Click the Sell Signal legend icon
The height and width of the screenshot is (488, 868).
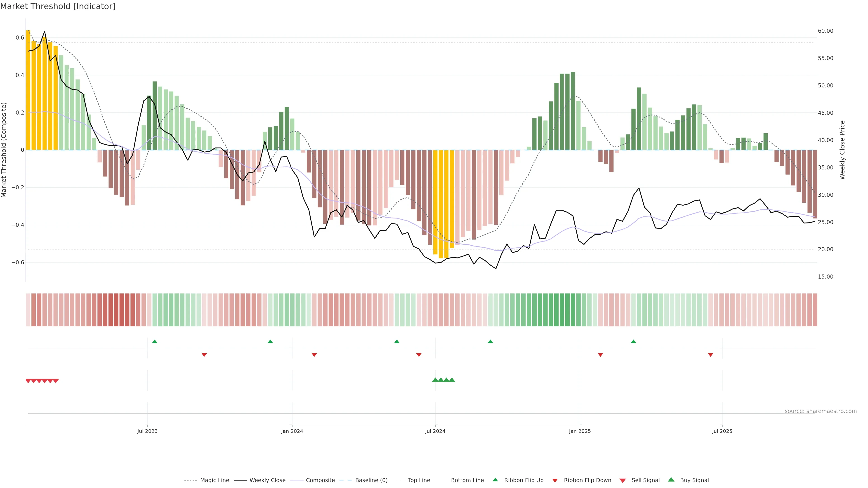coord(622,480)
